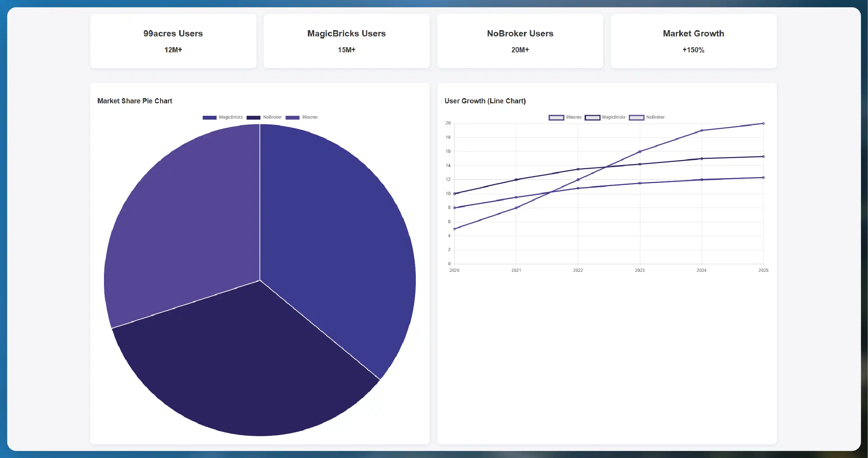Click MagicBricks 2025 data point
Viewport: 868px width, 458px height.
click(x=763, y=157)
